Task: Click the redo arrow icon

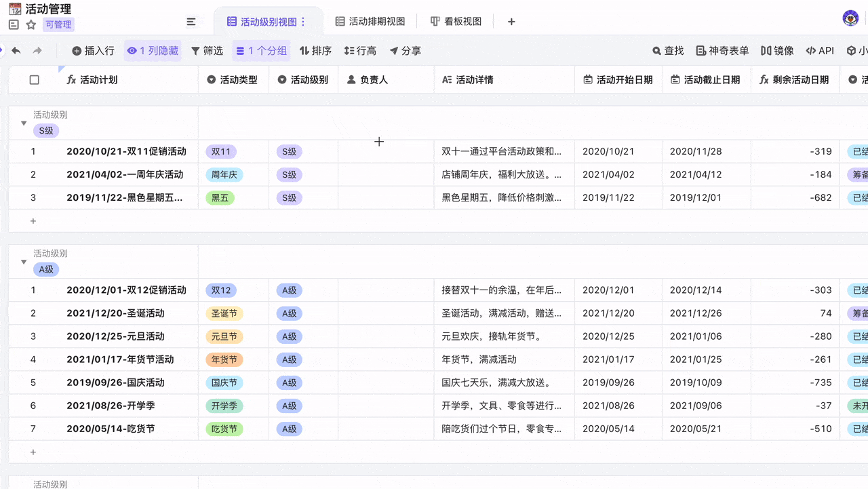Action: click(x=37, y=51)
